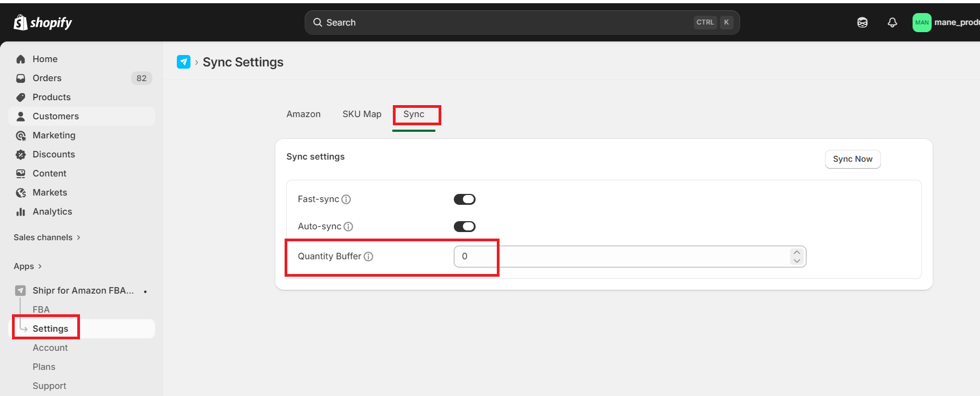Open Plans under the Shipr app
Viewport: 980px width, 396px height.
pos(44,367)
